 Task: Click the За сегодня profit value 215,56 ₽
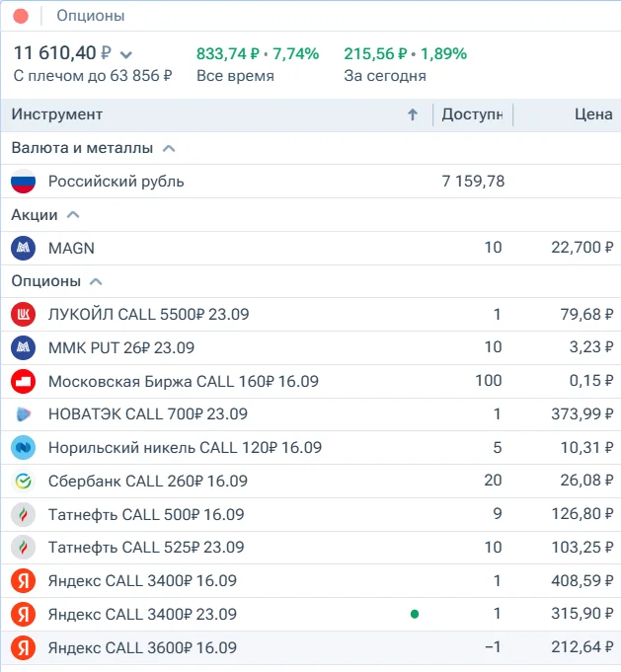376,54
